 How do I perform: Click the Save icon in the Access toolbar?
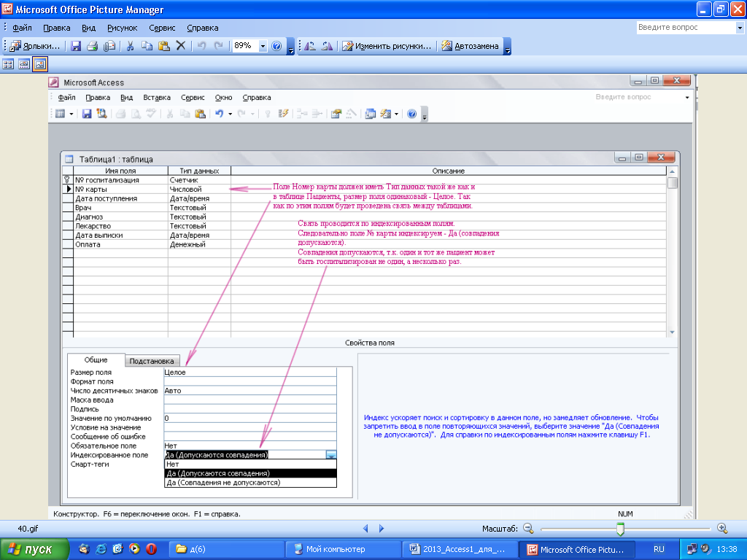(87, 114)
